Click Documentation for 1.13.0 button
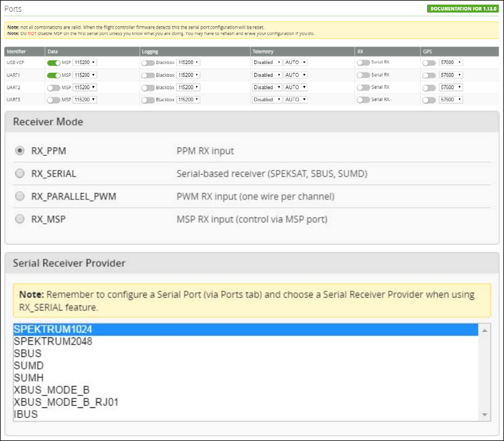 point(463,9)
